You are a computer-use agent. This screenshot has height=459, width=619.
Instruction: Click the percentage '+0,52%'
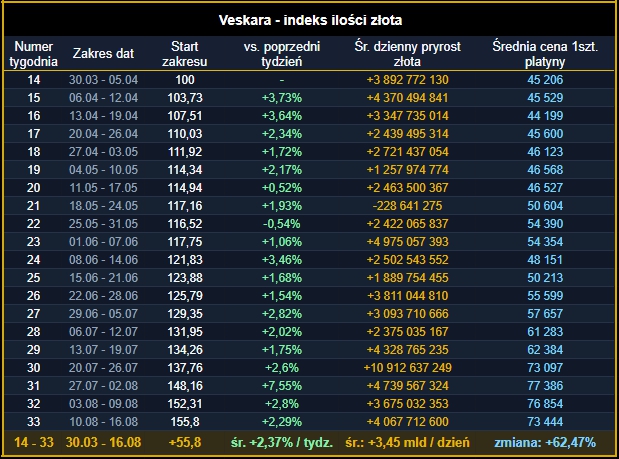(x=282, y=188)
